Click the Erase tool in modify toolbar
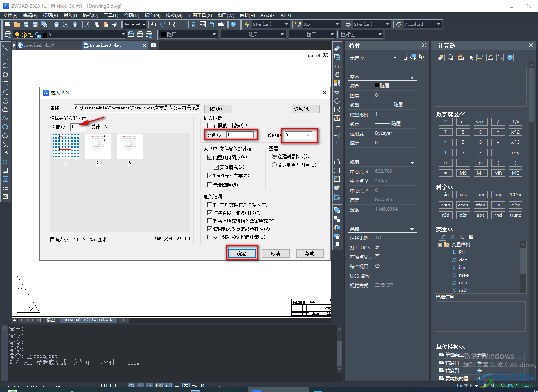 click(x=337, y=48)
